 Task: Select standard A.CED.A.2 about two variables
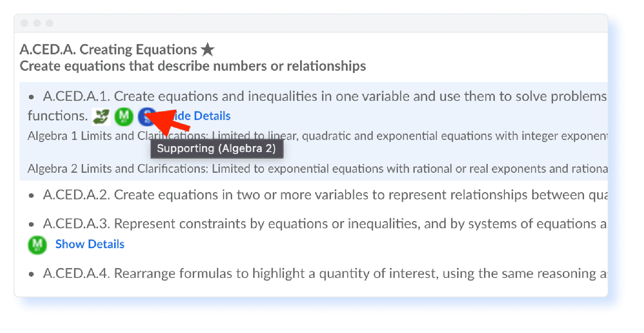click(324, 195)
